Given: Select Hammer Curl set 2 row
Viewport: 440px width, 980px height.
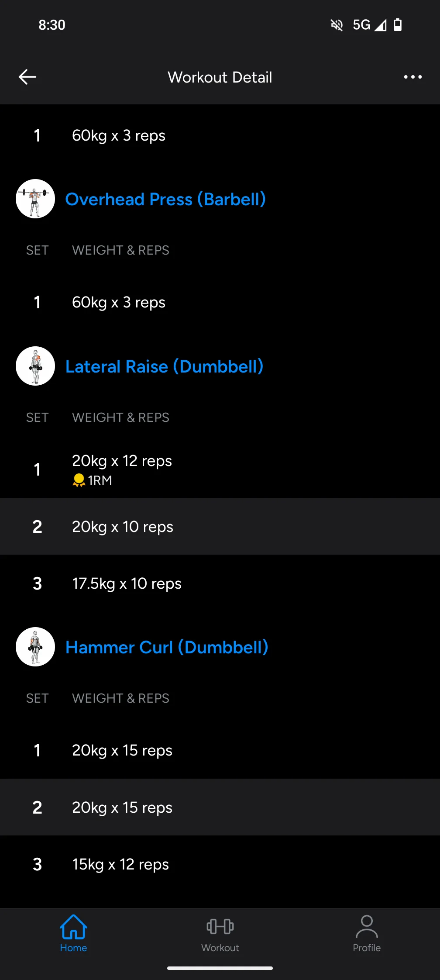Looking at the screenshot, I should [220, 807].
